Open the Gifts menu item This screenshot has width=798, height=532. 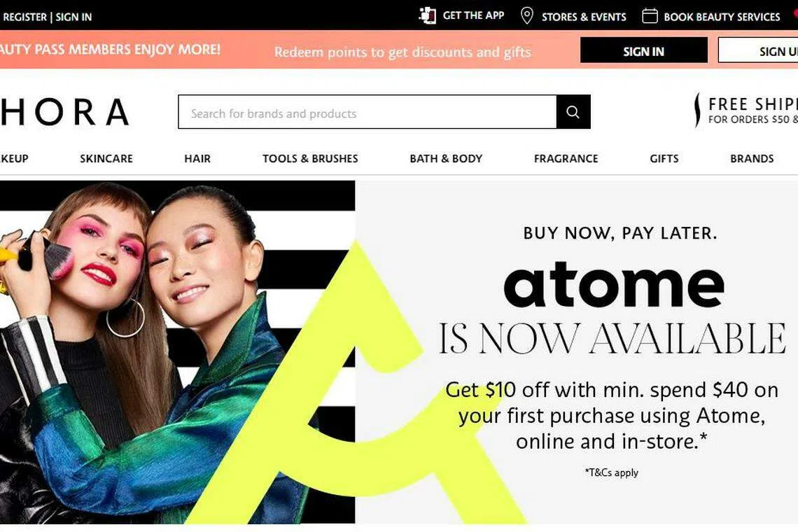[664, 158]
